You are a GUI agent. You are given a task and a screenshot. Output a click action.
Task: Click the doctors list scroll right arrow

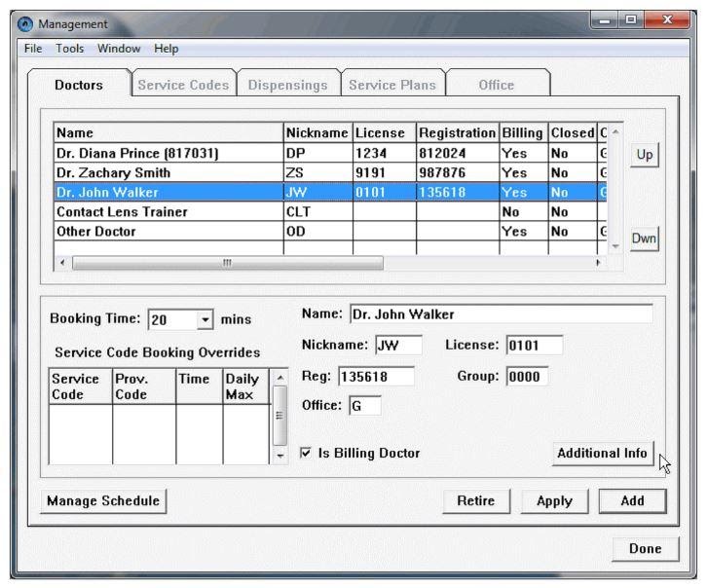pos(598,263)
